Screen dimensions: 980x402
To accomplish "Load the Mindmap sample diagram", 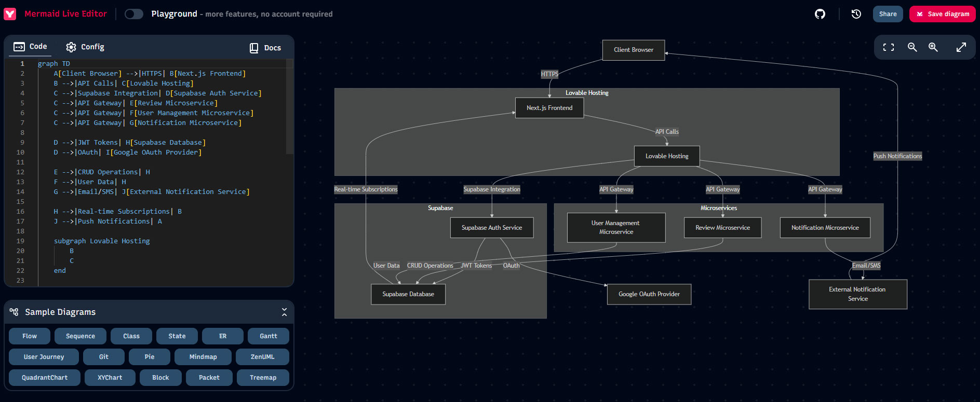I will click(203, 357).
